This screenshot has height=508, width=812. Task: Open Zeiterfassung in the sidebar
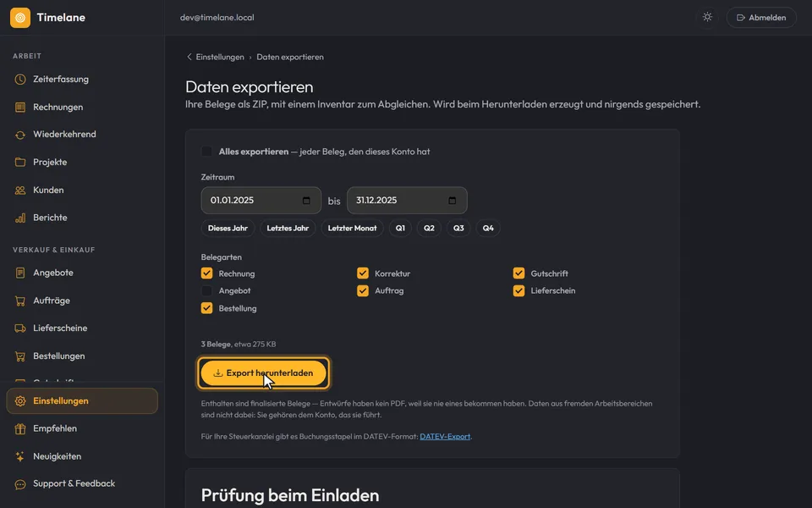82,80
